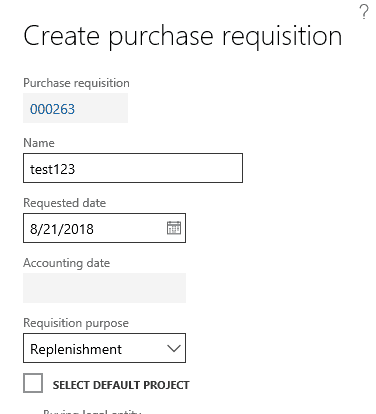Follow the purchase requisition 000263 link
376x414 pixels.
[x=52, y=109]
